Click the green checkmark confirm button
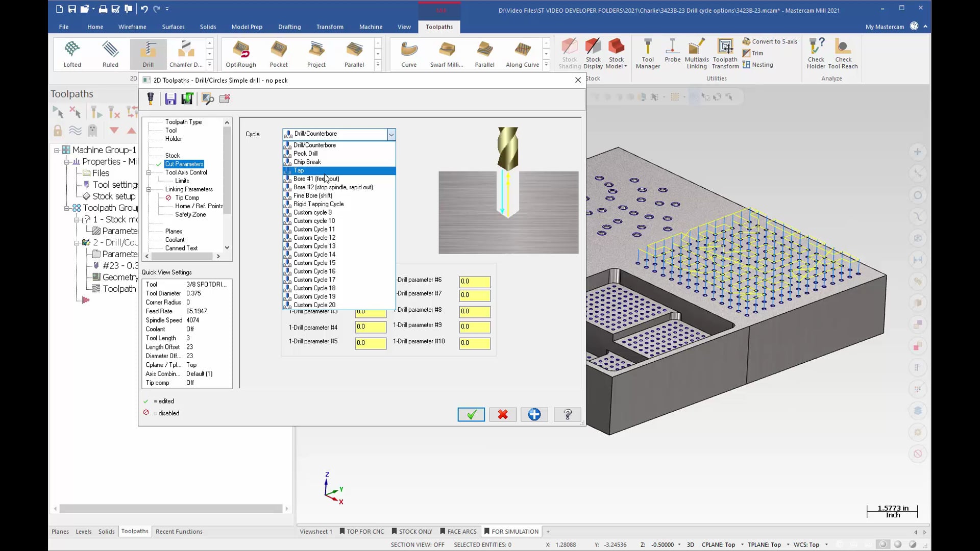The width and height of the screenshot is (980, 551). coord(471,414)
